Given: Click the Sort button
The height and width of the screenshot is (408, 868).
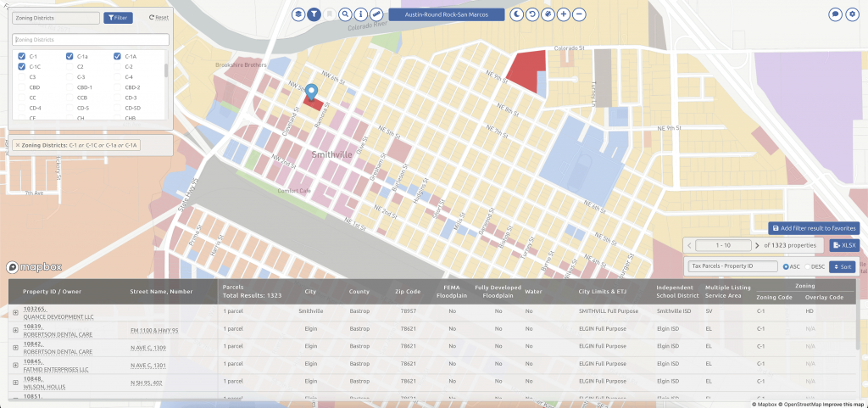Looking at the screenshot, I should point(844,267).
